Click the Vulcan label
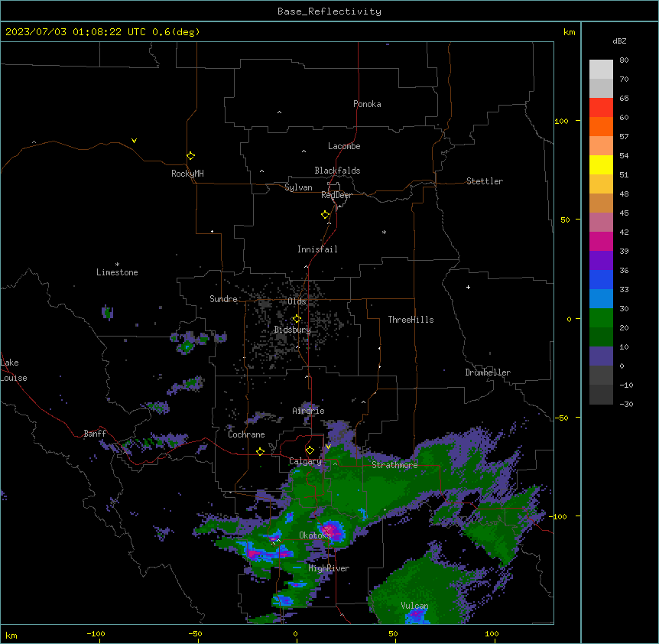The width and height of the screenshot is (659, 644). (414, 606)
